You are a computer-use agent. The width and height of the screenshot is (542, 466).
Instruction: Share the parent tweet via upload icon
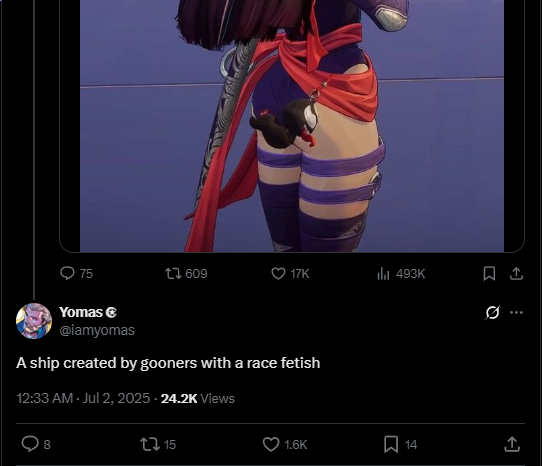click(516, 273)
